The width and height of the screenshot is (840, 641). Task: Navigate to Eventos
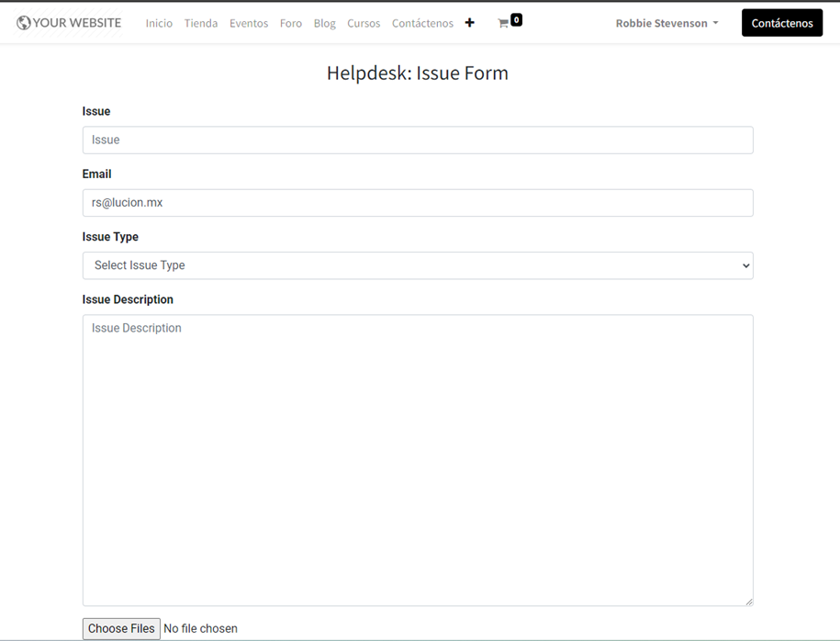tap(249, 23)
